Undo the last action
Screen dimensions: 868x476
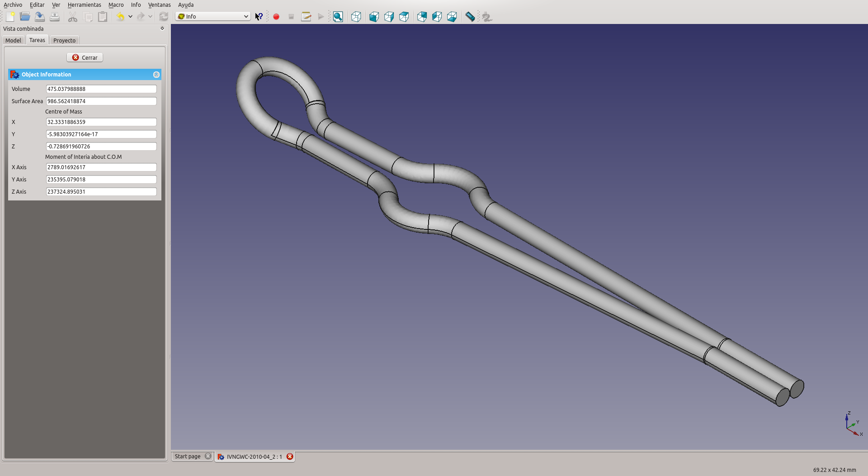point(120,17)
